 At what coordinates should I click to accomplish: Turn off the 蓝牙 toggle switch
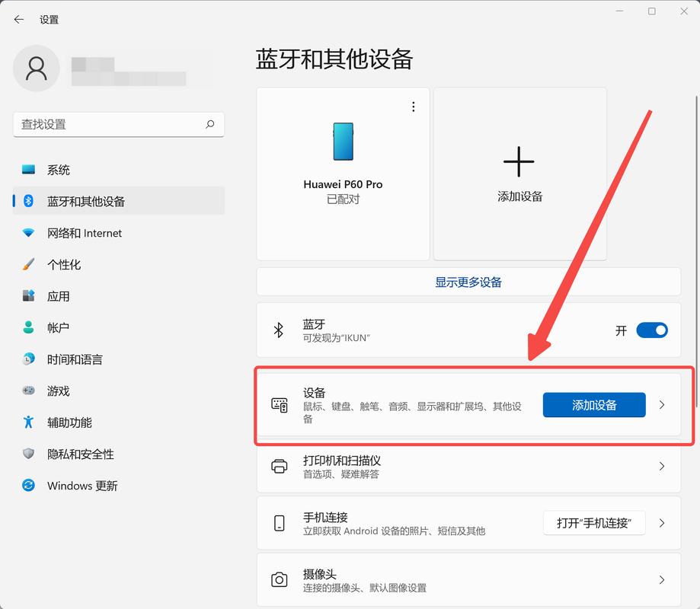[x=651, y=330]
